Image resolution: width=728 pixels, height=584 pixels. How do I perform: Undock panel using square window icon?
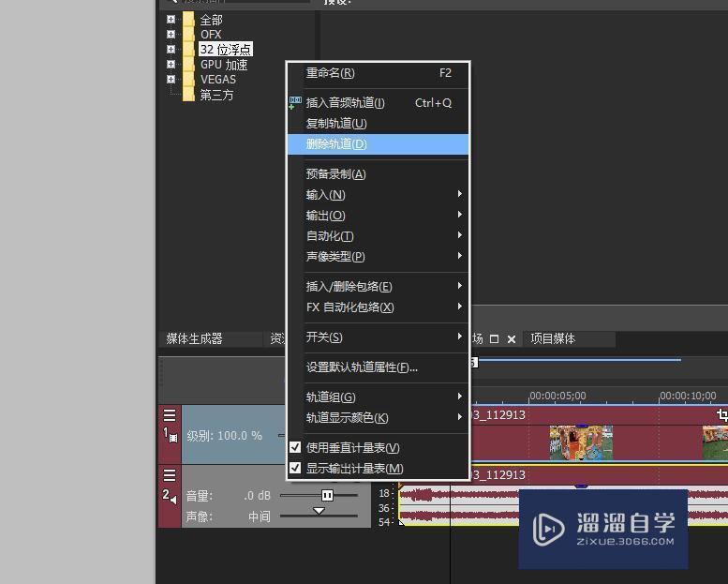pos(494,339)
